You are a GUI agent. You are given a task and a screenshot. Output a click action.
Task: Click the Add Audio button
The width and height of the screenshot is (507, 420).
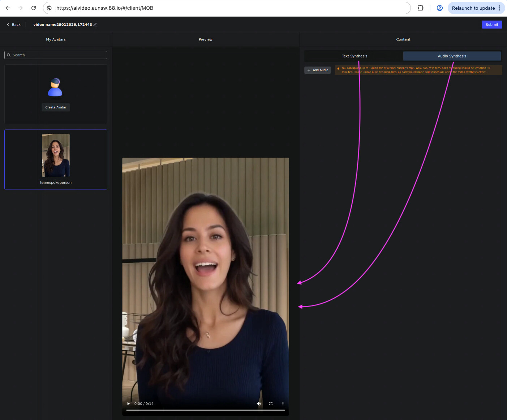pyautogui.click(x=317, y=70)
